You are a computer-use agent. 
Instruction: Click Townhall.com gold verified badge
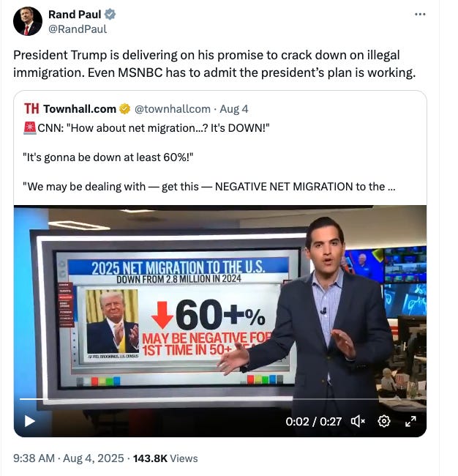(x=125, y=108)
